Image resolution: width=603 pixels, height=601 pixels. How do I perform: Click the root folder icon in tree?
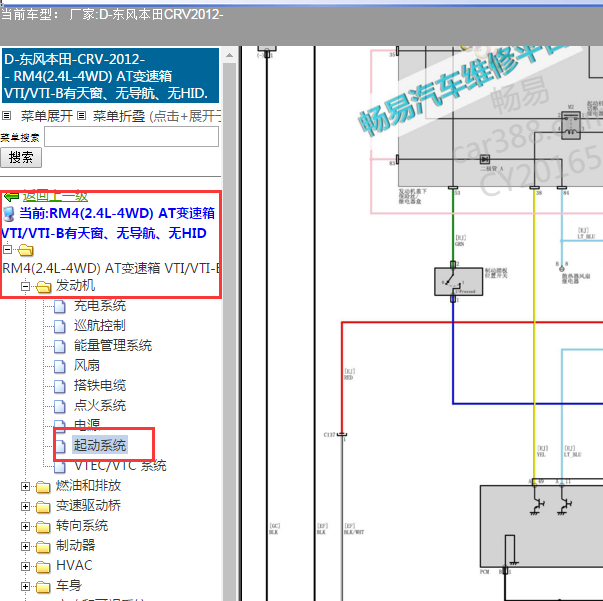[x=25, y=250]
